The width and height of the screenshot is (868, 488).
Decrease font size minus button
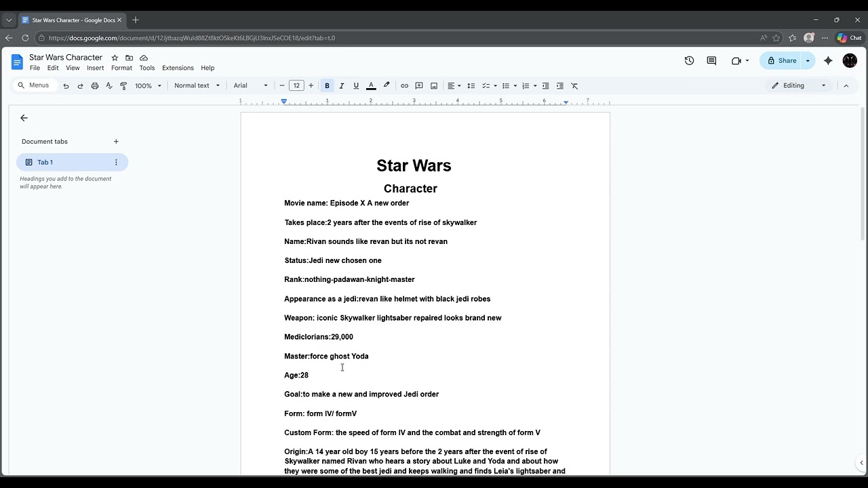tap(282, 85)
